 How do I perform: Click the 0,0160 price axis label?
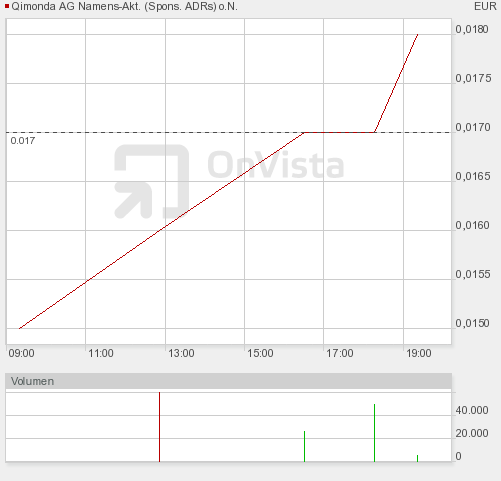pyautogui.click(x=472, y=225)
